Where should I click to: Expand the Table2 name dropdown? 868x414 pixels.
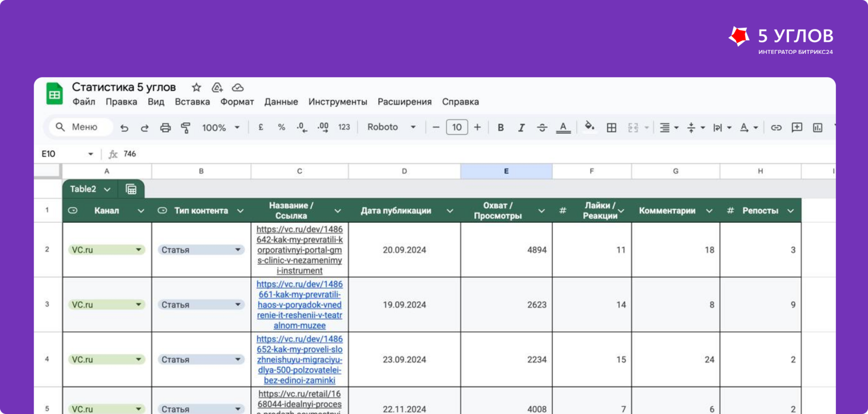point(107,189)
